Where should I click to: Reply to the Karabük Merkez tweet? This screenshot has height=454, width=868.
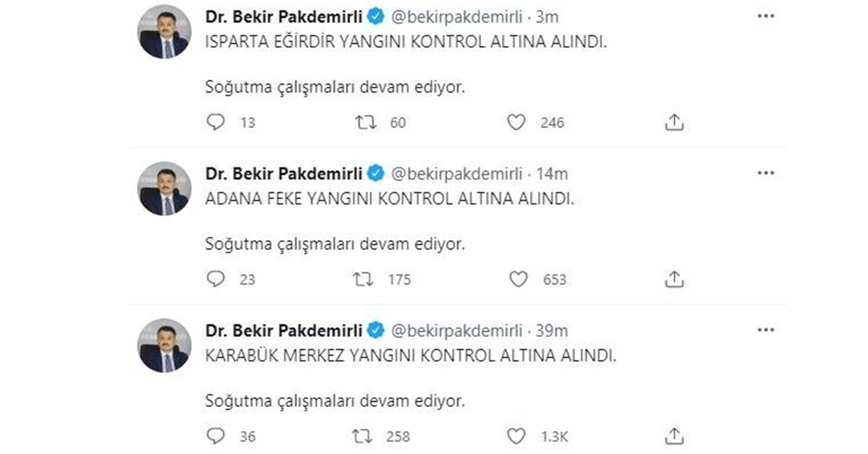(216, 436)
